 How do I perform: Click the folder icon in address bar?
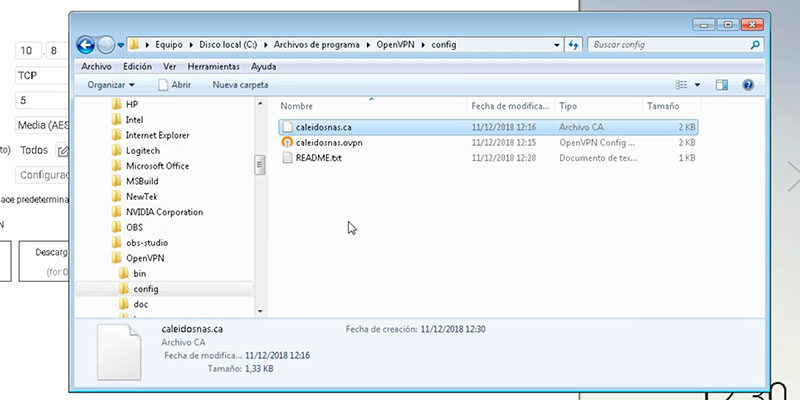(134, 45)
